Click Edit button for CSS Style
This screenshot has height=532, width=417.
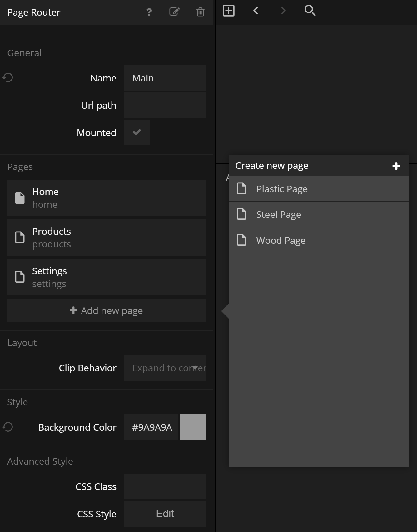coord(165,514)
